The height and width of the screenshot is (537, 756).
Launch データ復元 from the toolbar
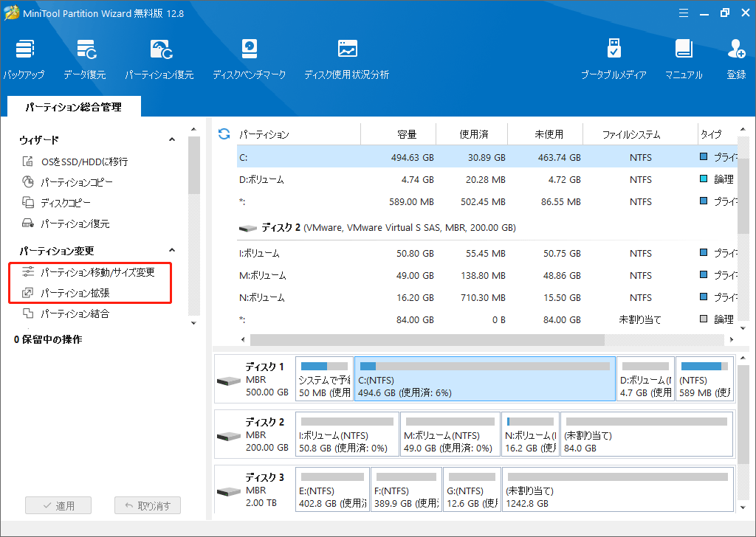[x=86, y=60]
